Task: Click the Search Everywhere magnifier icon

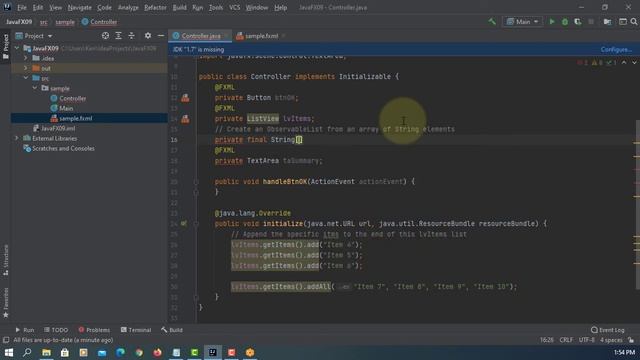Action: click(634, 22)
